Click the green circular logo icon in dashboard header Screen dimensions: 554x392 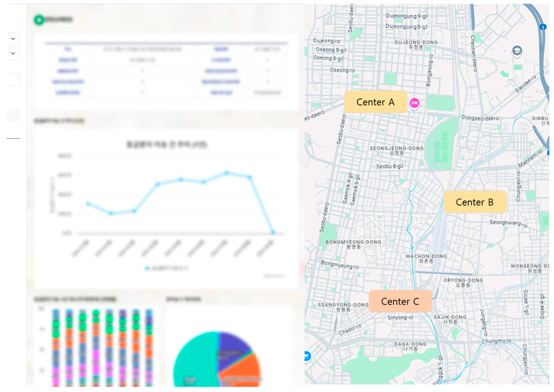[39, 20]
